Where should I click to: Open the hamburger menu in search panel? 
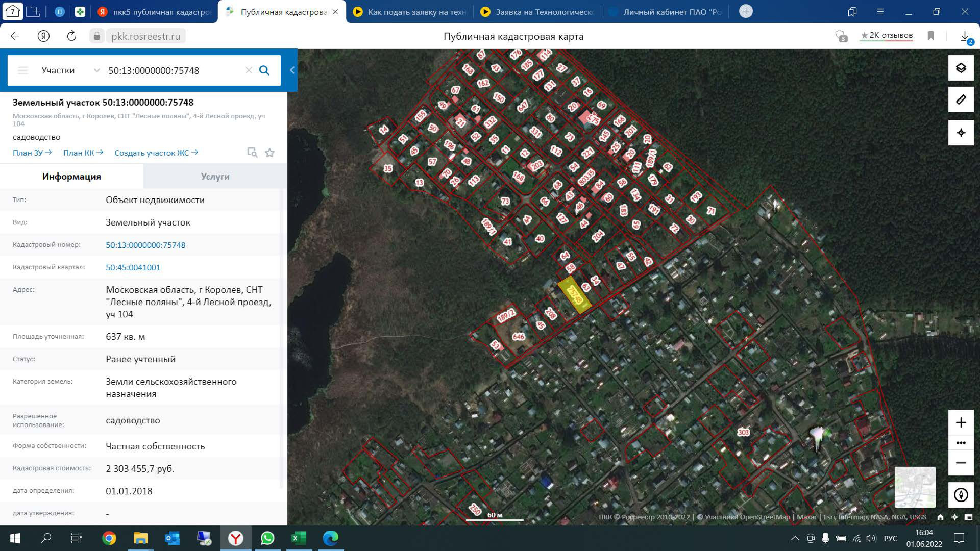point(22,70)
